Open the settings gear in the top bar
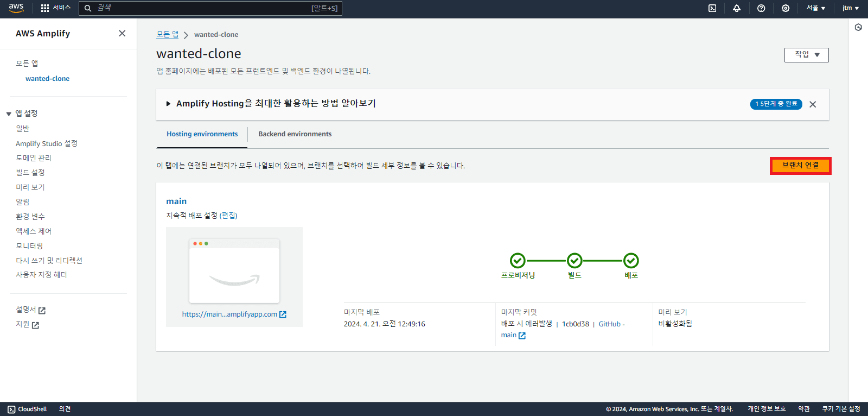868x416 pixels. click(786, 8)
